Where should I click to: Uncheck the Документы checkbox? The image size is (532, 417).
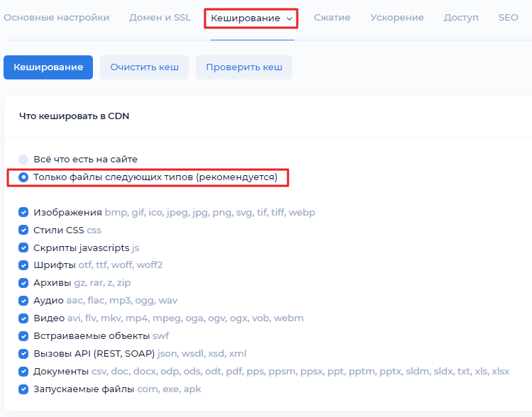(23, 371)
